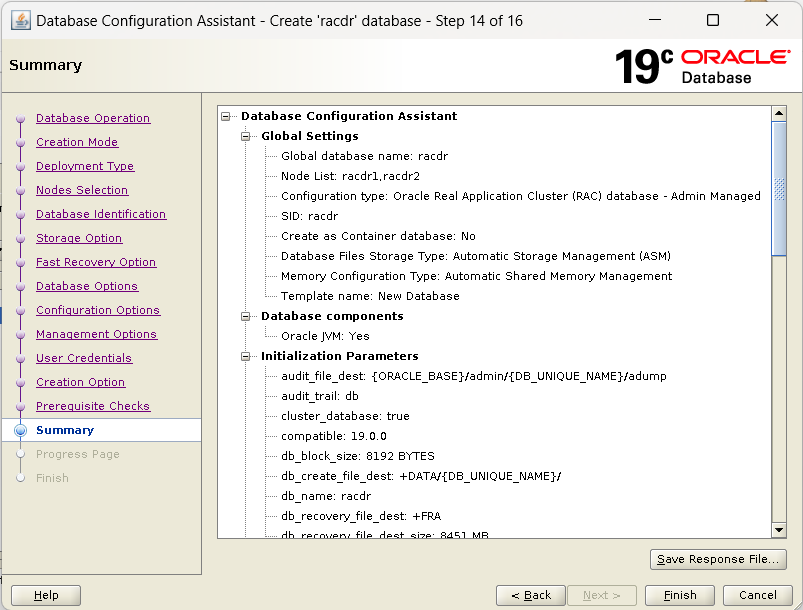Select 'Create as Container database: No' row
This screenshot has width=803, height=610.
tap(378, 236)
